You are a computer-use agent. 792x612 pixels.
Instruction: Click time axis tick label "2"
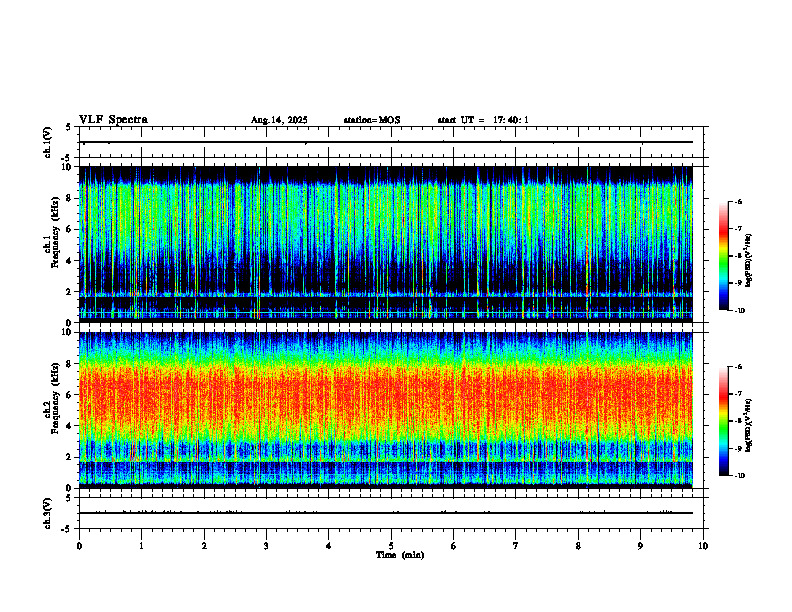pos(204,546)
